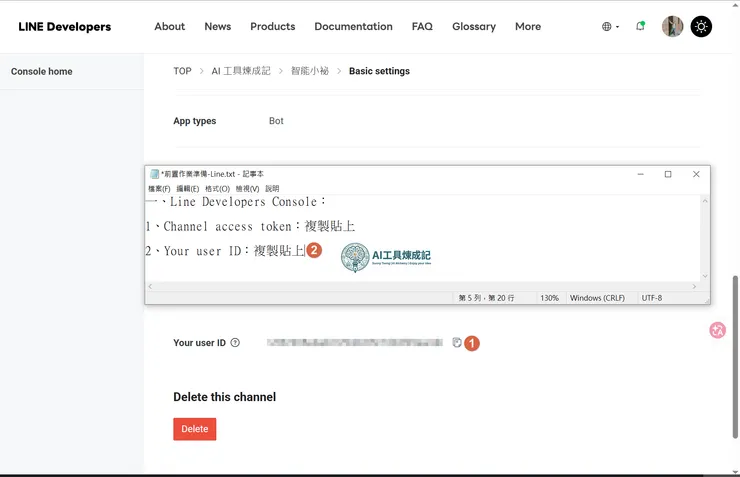Open the notifications bell

point(640,26)
